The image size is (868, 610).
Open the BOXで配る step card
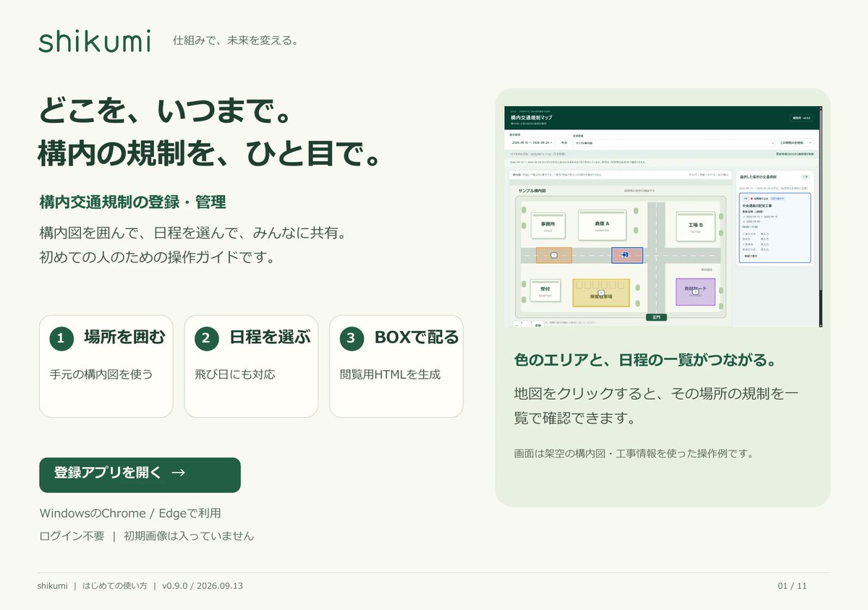(396, 366)
